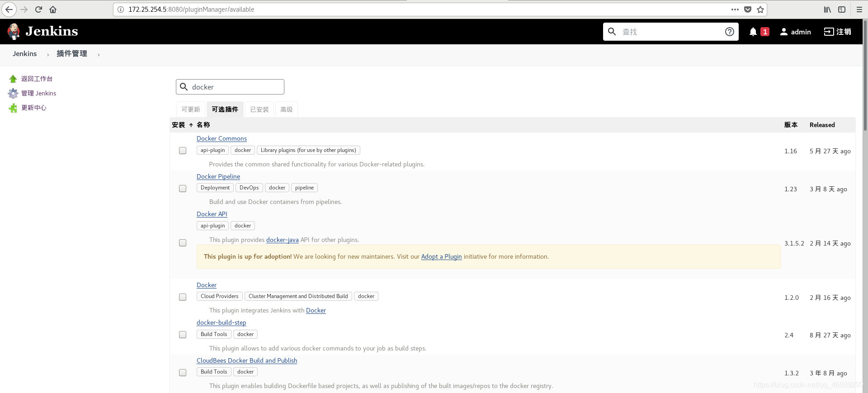Open the browser Library icon
This screenshot has height=393, width=868.
827,9
